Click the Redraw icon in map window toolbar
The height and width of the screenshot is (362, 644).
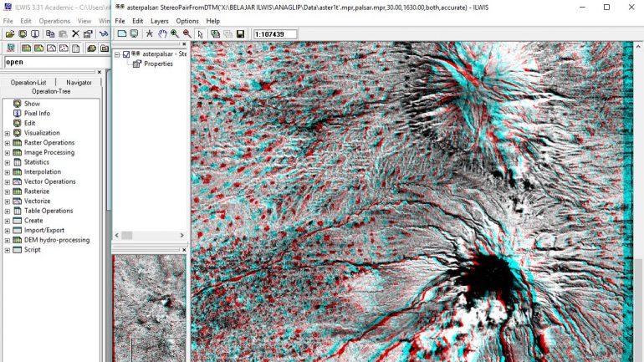tap(135, 34)
